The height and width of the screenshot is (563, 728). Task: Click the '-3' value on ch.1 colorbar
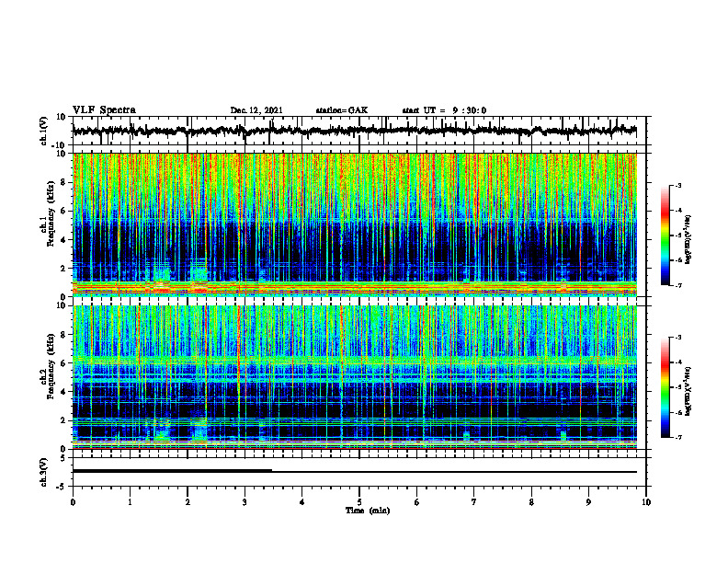coord(678,186)
